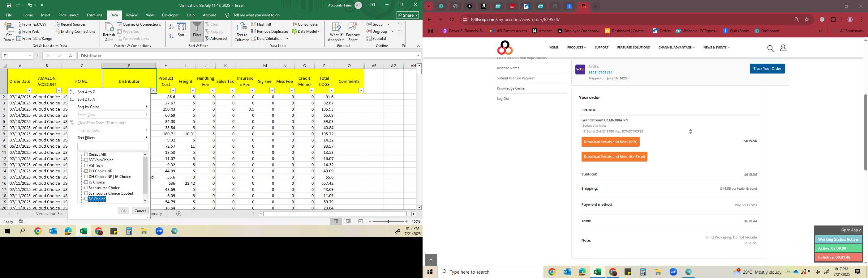Check the (Select All) filter box
The width and height of the screenshot is (868, 278).
(86, 154)
